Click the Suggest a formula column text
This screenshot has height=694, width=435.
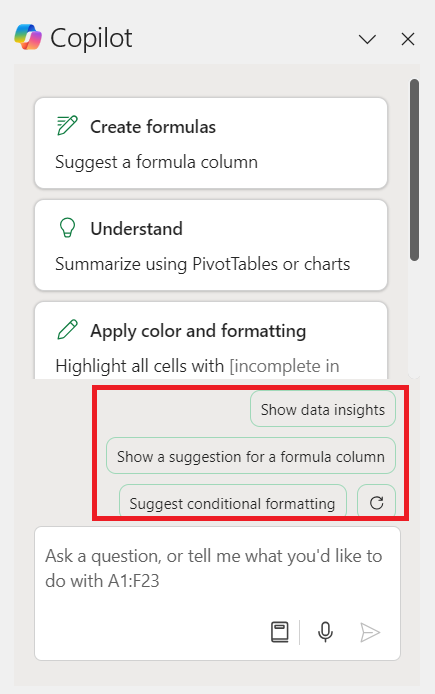[x=157, y=162]
